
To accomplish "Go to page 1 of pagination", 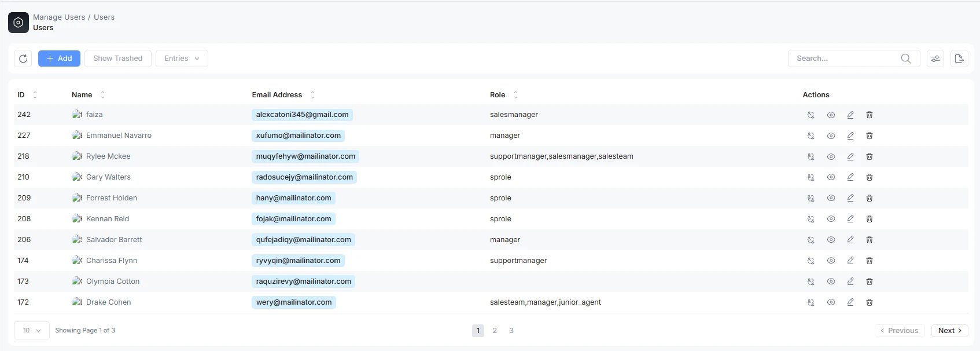I will (x=478, y=331).
